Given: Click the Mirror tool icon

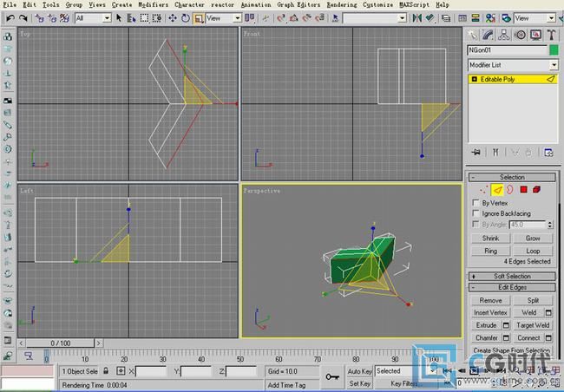Looking at the screenshot, I should pyautogui.click(x=416, y=18).
